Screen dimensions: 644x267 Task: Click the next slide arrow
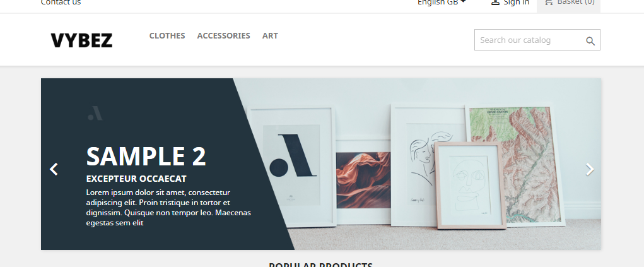point(590,169)
